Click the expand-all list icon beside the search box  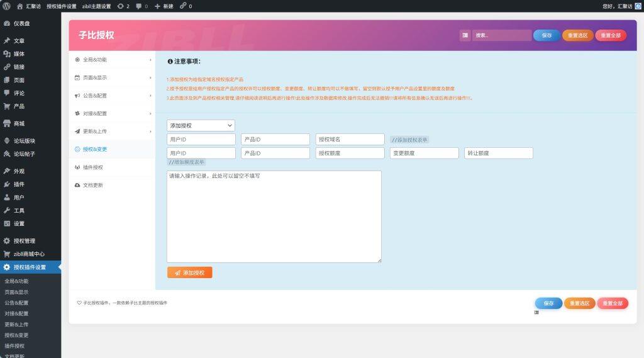[x=465, y=35]
